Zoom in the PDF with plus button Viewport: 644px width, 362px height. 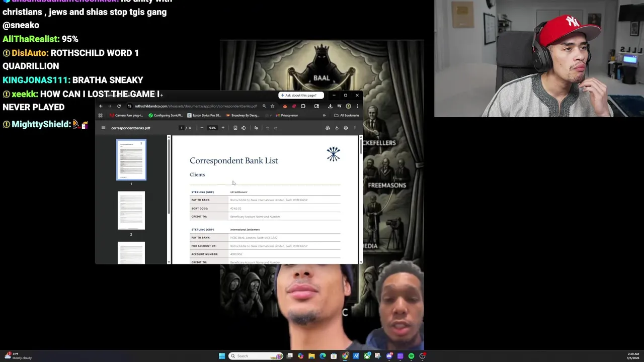223,128
